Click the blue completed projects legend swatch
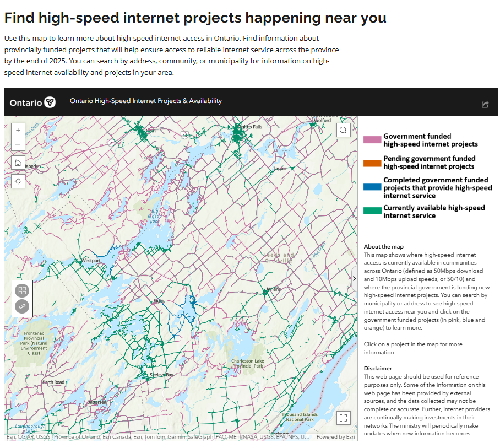This screenshot has height=448, width=500. [x=371, y=187]
